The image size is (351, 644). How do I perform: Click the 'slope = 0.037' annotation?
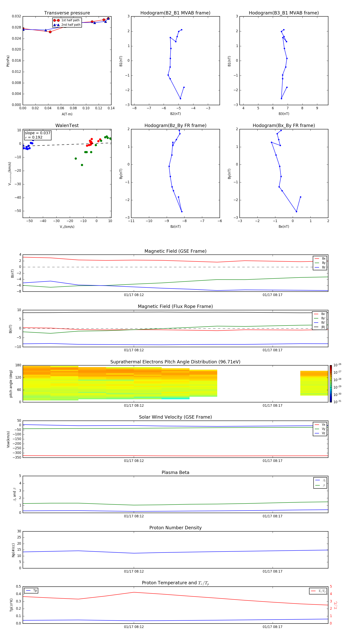click(x=38, y=133)
